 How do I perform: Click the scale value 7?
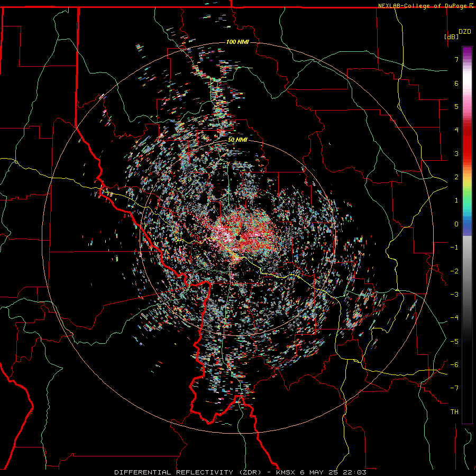pyautogui.click(x=456, y=59)
